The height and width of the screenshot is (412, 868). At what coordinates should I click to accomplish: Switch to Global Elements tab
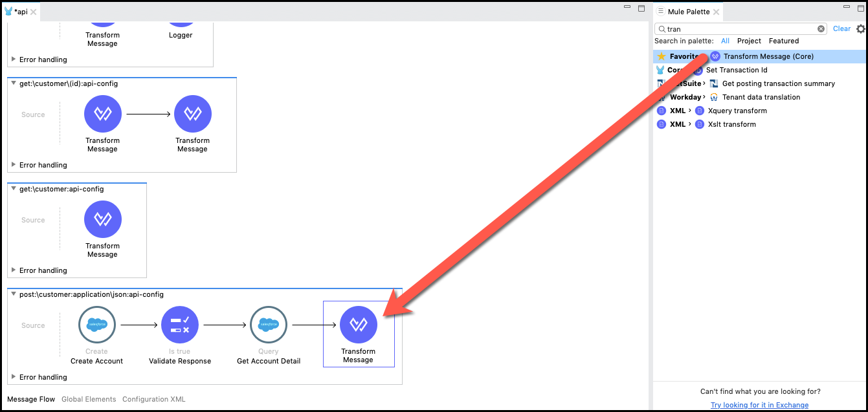pyautogui.click(x=89, y=399)
